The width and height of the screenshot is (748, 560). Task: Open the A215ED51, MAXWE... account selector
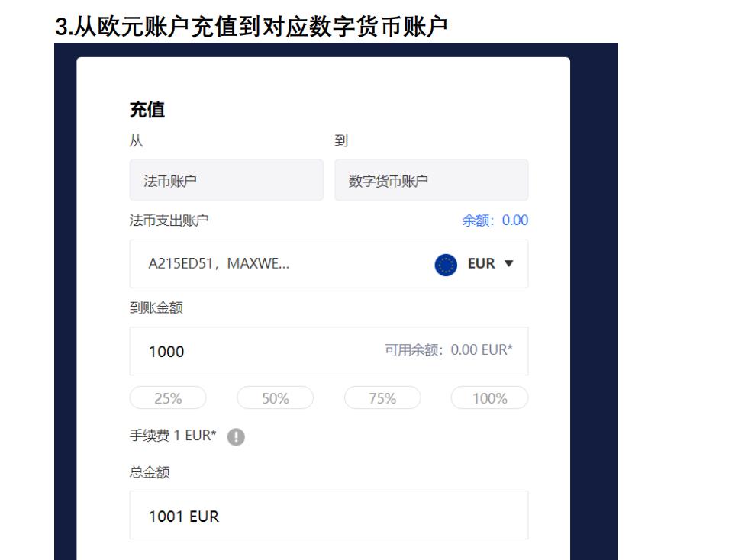click(x=329, y=264)
